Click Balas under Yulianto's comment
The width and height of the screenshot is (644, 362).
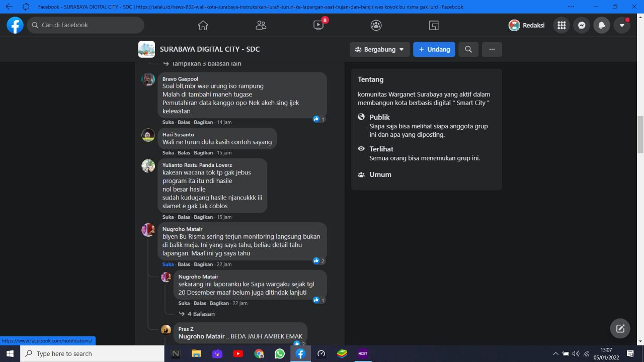184,217
